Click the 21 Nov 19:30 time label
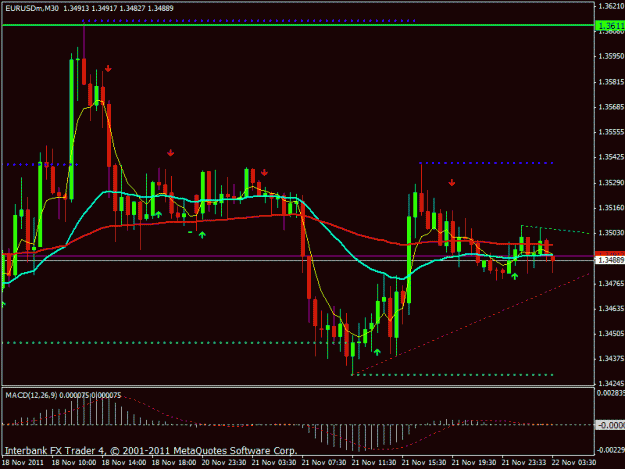The image size is (625, 469). (x=474, y=463)
